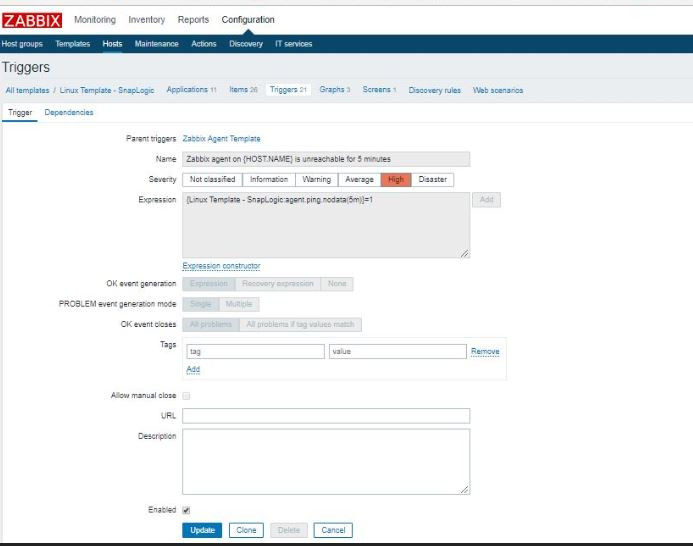
Task: Open the Inventory menu
Action: pyautogui.click(x=147, y=20)
